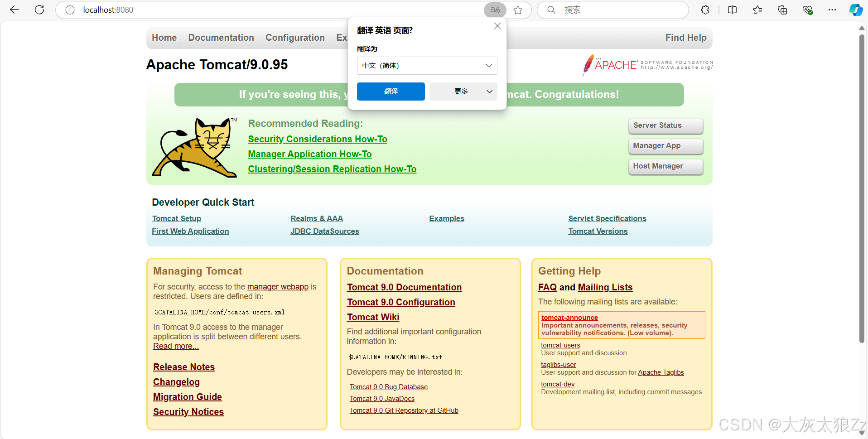Go back with the browser back arrow
868x439 pixels.
(14, 10)
